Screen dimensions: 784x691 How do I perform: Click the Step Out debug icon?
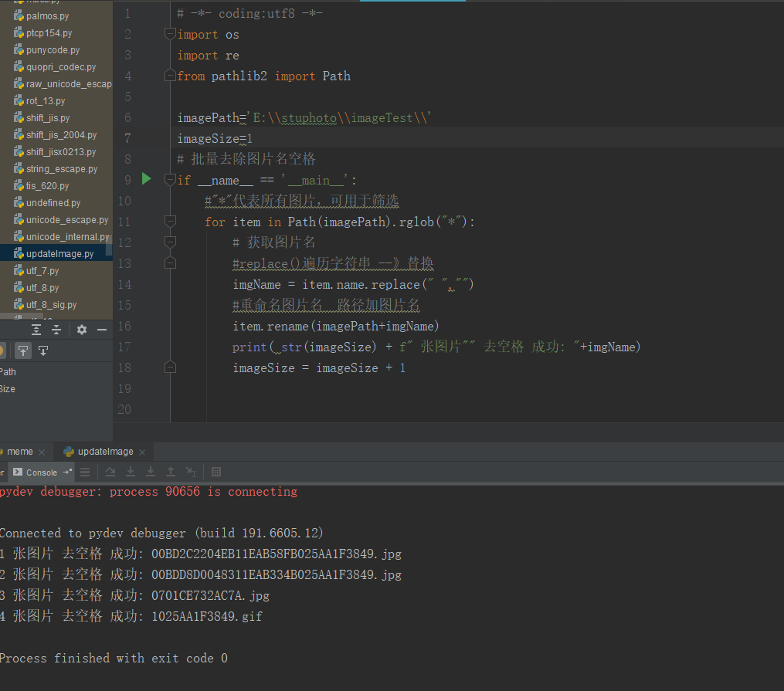[x=171, y=472]
